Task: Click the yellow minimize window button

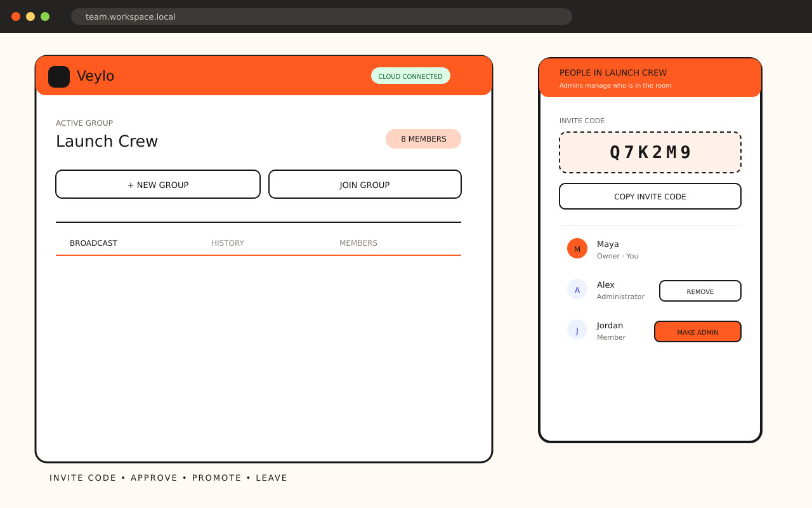Action: 30,17
